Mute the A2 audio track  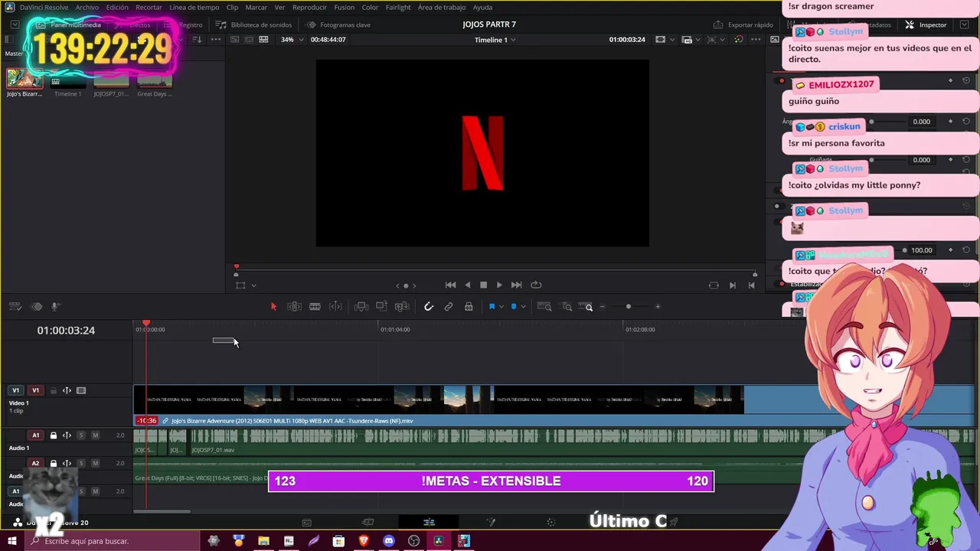(x=95, y=463)
